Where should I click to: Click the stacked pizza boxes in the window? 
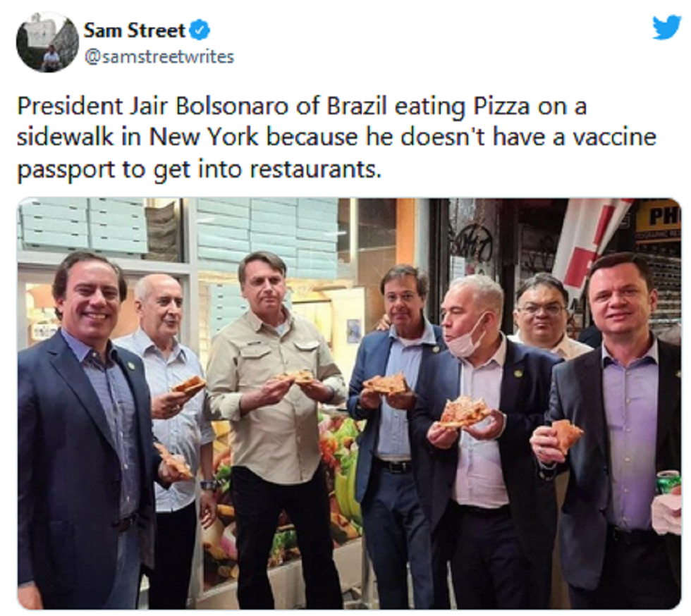pos(85,226)
